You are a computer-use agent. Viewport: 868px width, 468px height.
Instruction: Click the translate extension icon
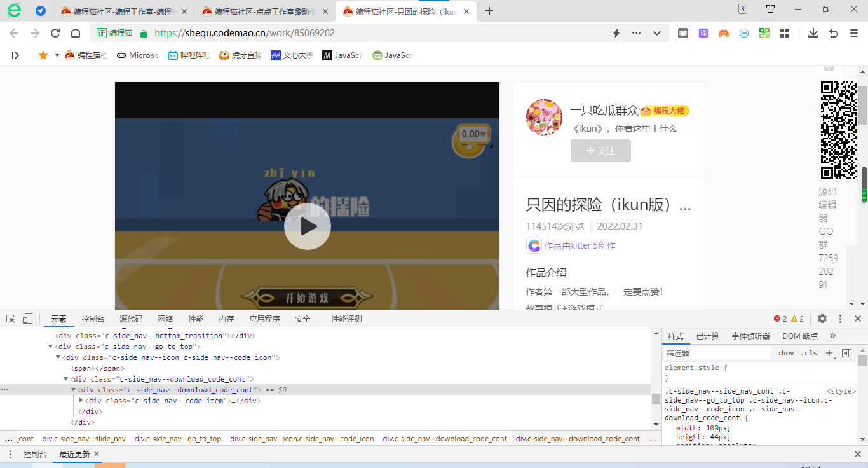click(x=703, y=33)
